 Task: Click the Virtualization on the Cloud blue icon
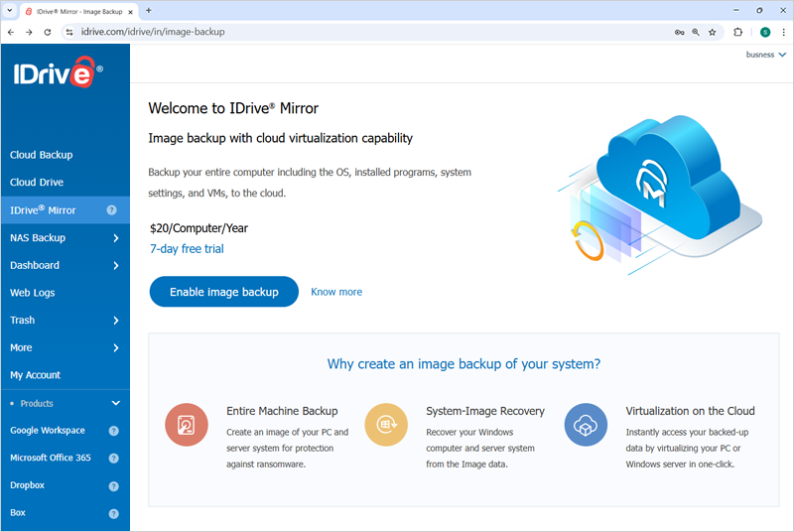pos(586,425)
